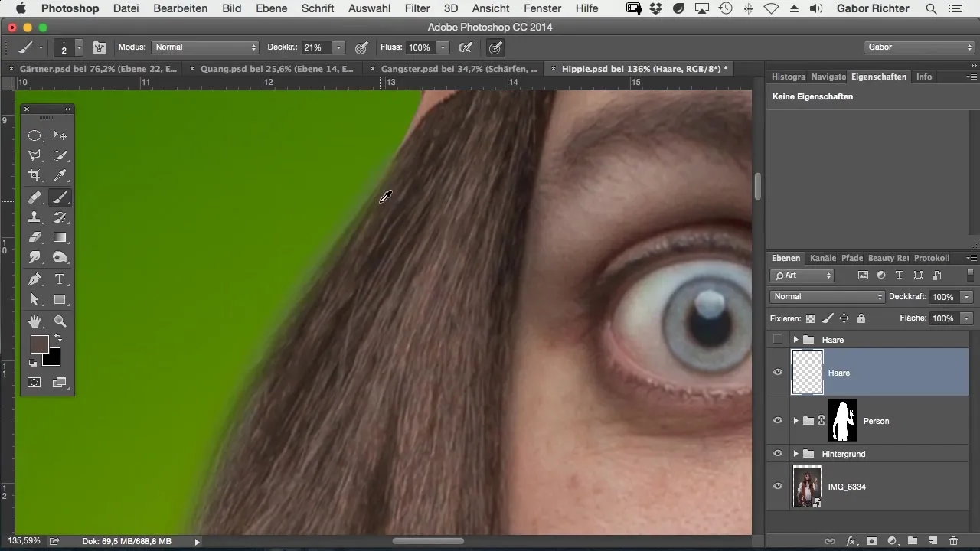Select the Elliptical Marquee tool
This screenshot has height=551, width=980.
coord(34,135)
